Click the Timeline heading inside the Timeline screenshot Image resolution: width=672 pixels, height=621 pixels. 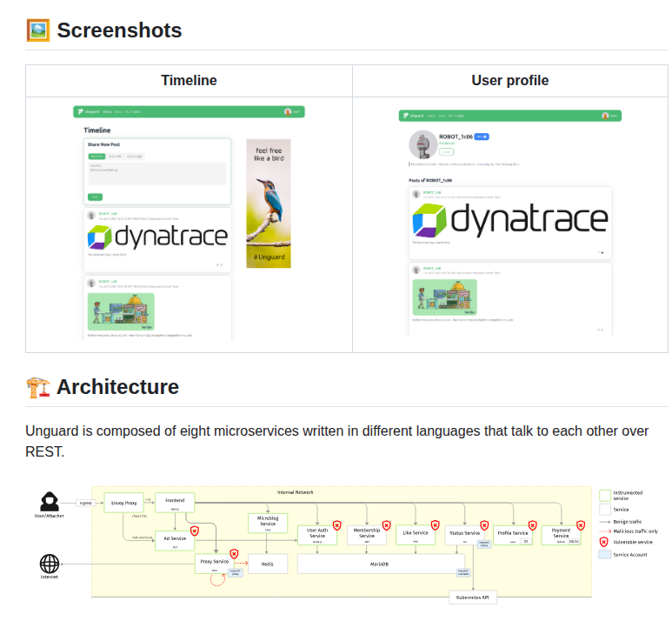(96, 130)
